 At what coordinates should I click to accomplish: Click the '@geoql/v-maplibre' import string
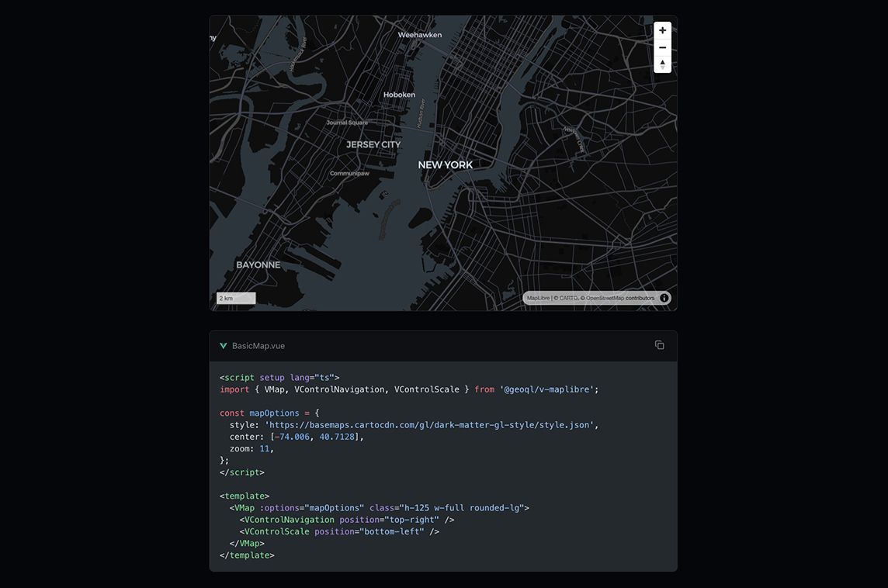tap(549, 389)
